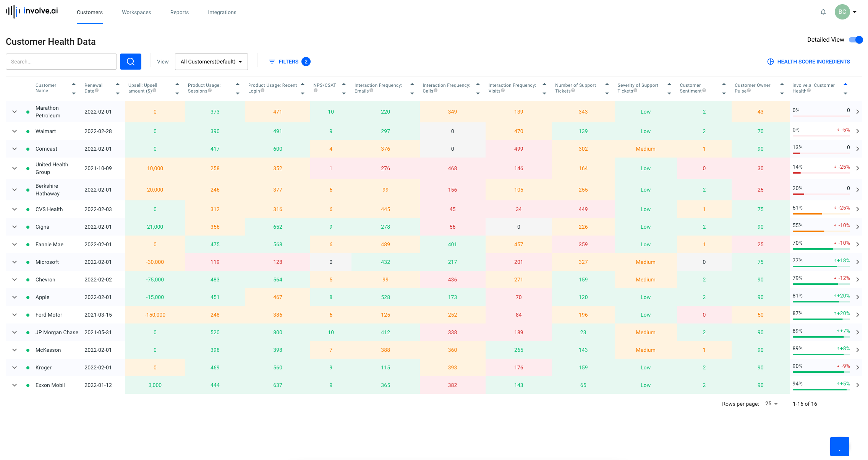Click Customer Owner Pulse info icon
The height and width of the screenshot is (460, 868).
(749, 91)
